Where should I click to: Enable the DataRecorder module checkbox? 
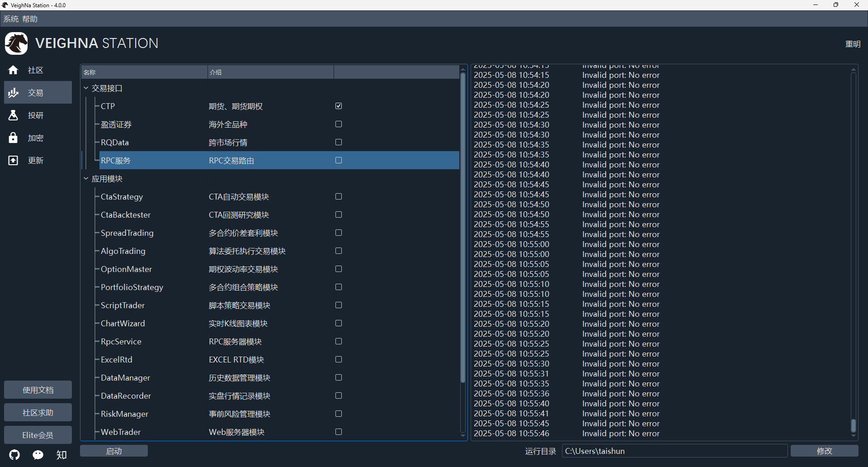[339, 396]
